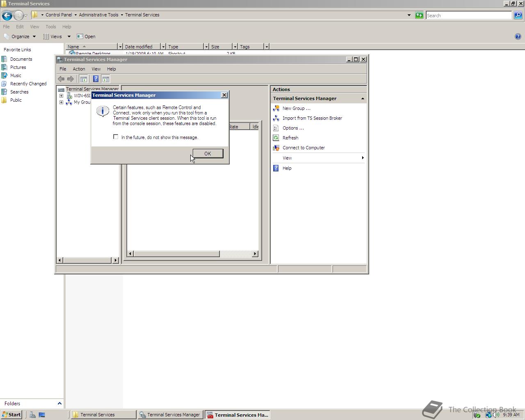Click the Connect to Computer icon
Screen dimensions: 525x420
[276, 148]
